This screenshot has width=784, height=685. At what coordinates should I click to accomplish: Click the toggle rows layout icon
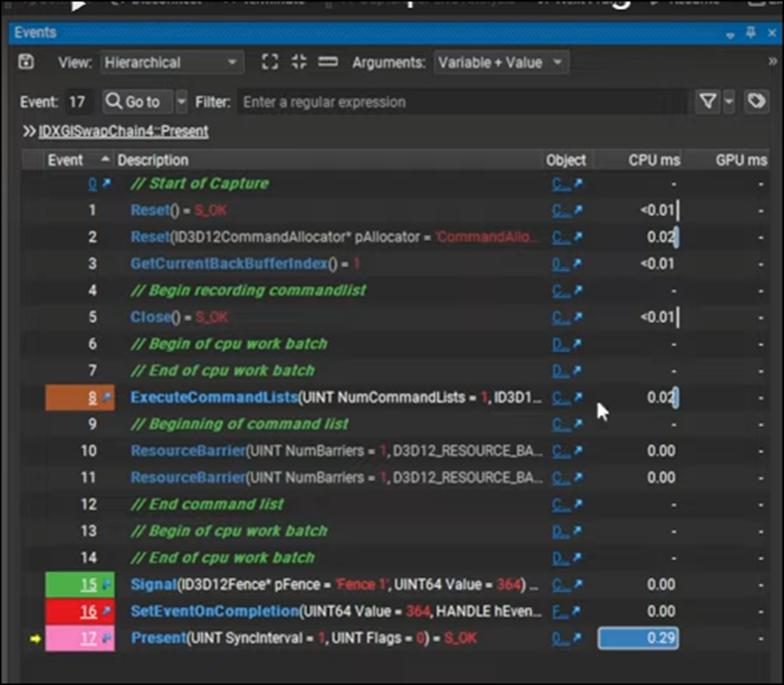[x=328, y=62]
